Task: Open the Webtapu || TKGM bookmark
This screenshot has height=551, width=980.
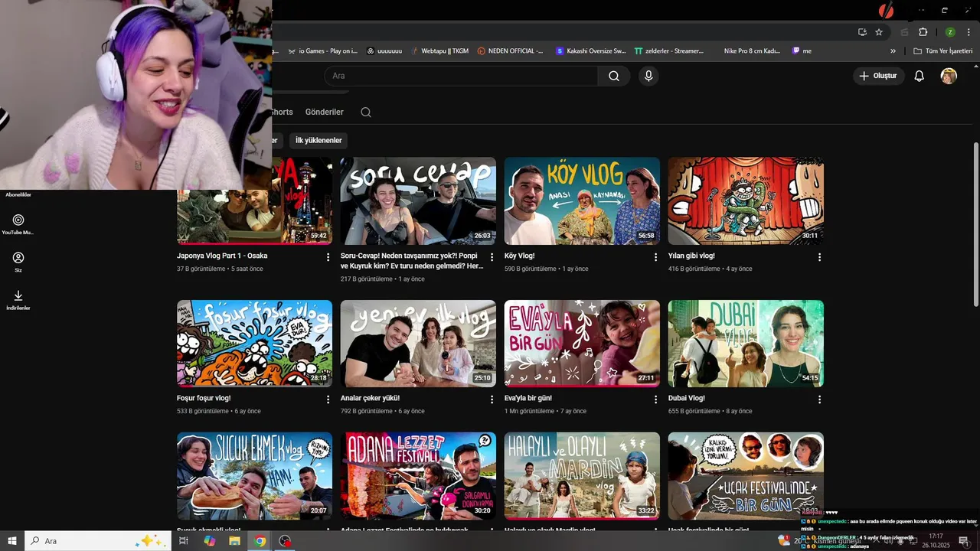Action: (439, 51)
